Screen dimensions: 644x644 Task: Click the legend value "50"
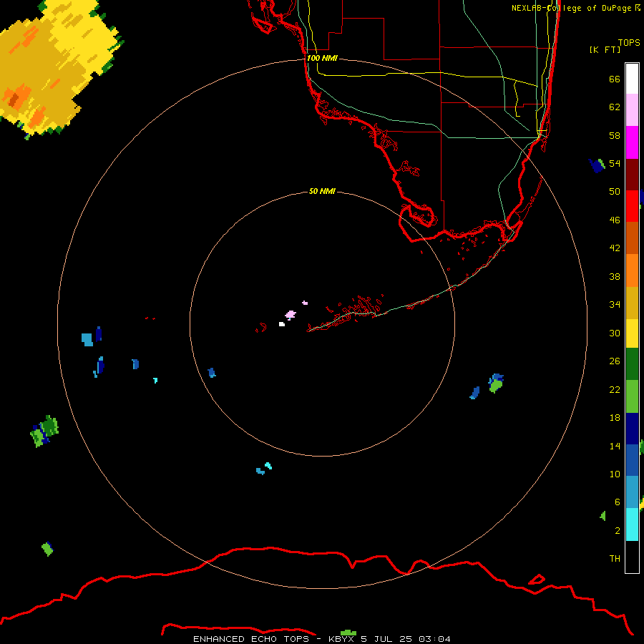615,192
